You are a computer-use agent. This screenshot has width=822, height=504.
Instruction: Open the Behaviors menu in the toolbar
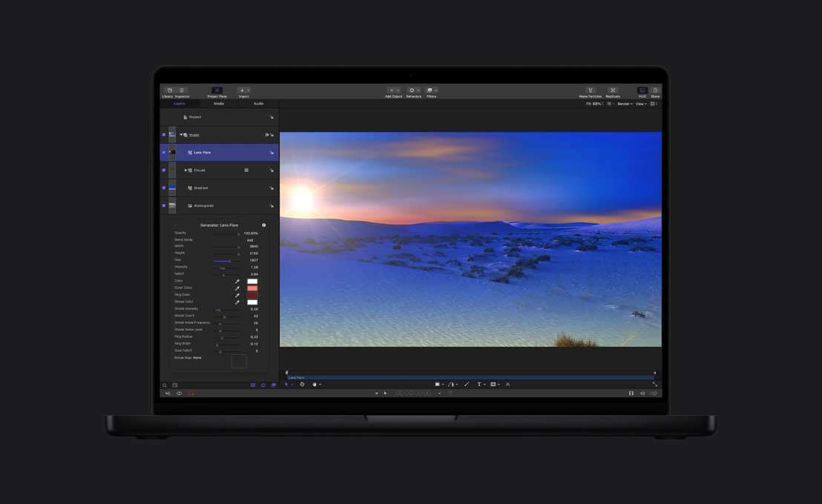pos(413,90)
